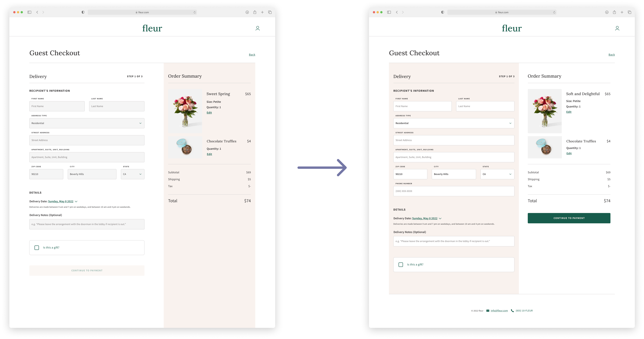
Task: Open new tab in left browser
Action: [262, 12]
